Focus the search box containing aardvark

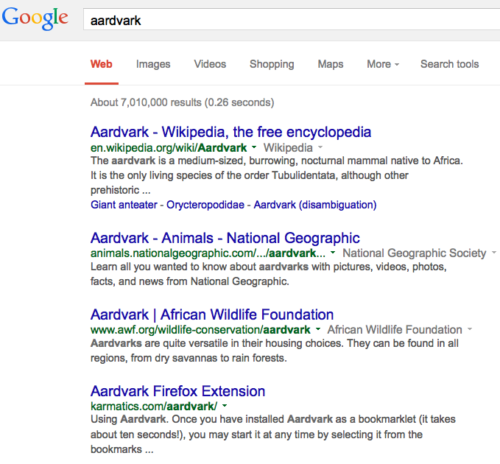coord(292,20)
